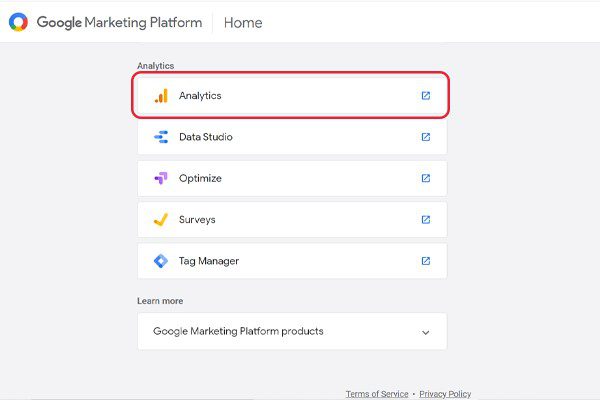
Task: Open Tag Manager via its external link icon
Action: pyautogui.click(x=426, y=261)
